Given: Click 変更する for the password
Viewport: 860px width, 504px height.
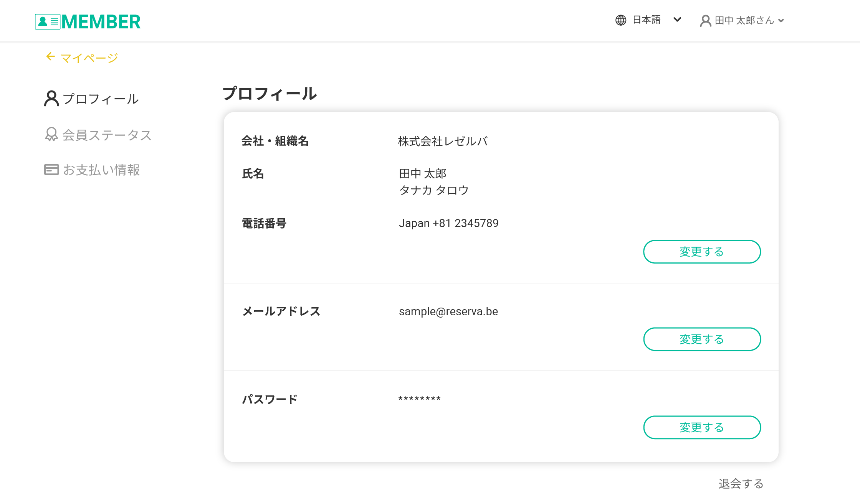Looking at the screenshot, I should tap(702, 427).
